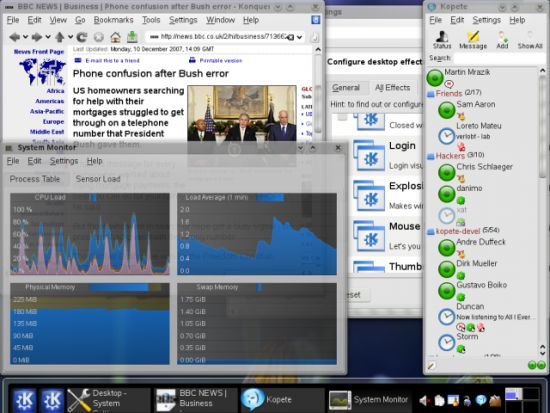Click the Kopete Search field
Image resolution: width=550 pixels, height=413 pixels.
pyautogui.click(x=499, y=58)
